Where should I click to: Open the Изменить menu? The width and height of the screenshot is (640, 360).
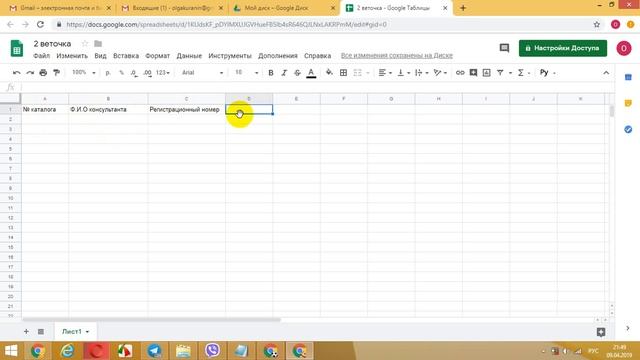pyautogui.click(x=72, y=56)
